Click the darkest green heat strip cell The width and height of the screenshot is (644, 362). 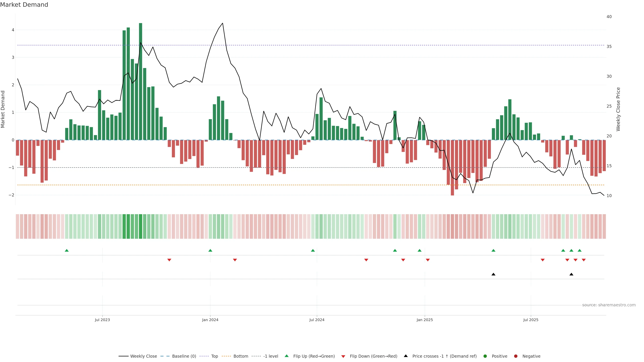[x=141, y=226]
